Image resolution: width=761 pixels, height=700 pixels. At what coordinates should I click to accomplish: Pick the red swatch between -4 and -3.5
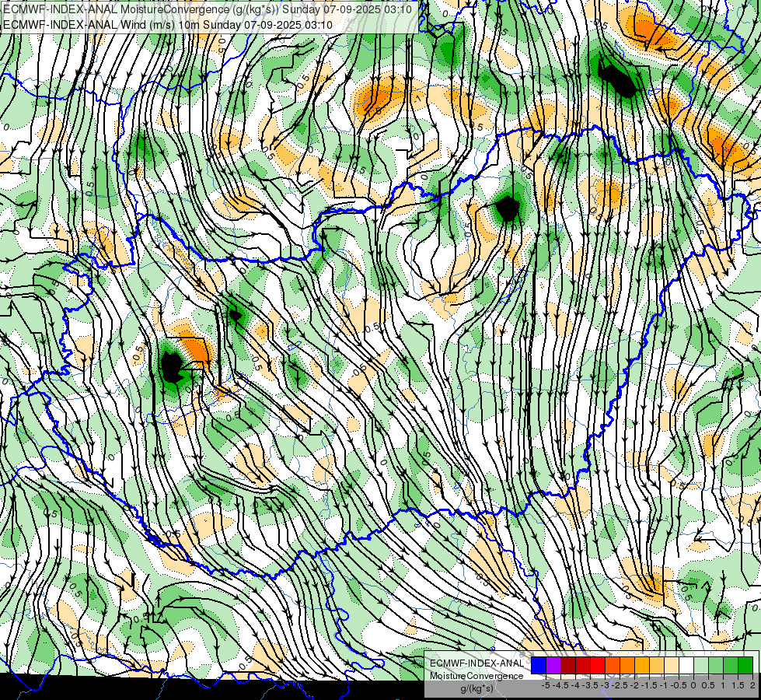click(x=583, y=665)
